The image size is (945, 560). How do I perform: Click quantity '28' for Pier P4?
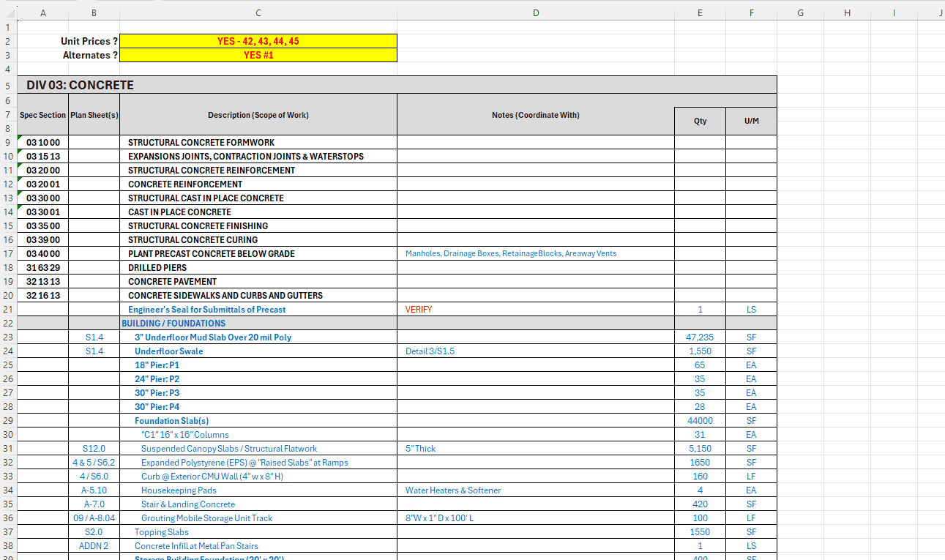coord(701,406)
